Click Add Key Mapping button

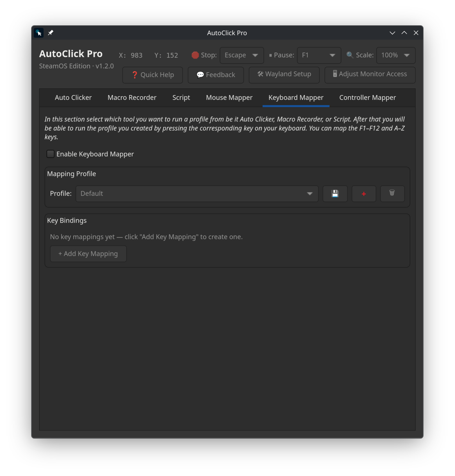coord(88,254)
